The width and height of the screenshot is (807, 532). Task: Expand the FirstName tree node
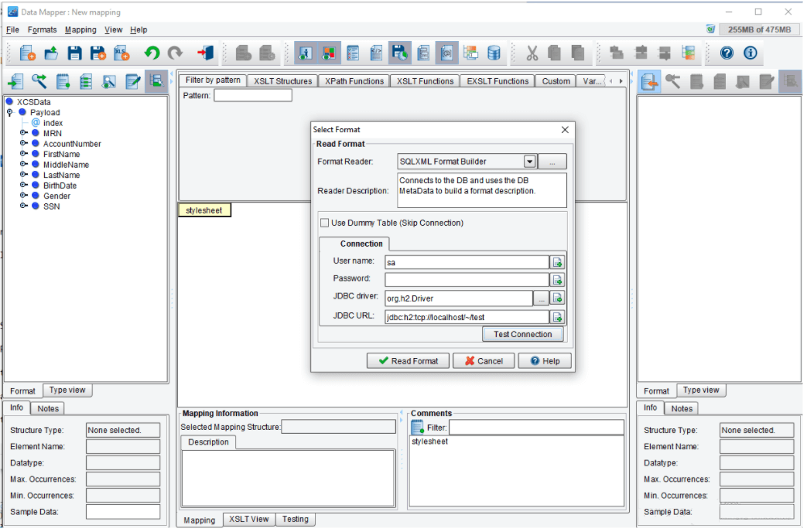[24, 154]
